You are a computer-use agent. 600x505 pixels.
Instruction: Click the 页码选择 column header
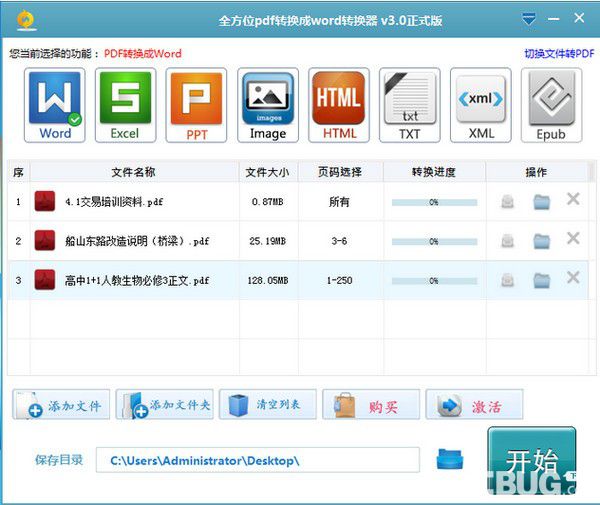(x=341, y=172)
